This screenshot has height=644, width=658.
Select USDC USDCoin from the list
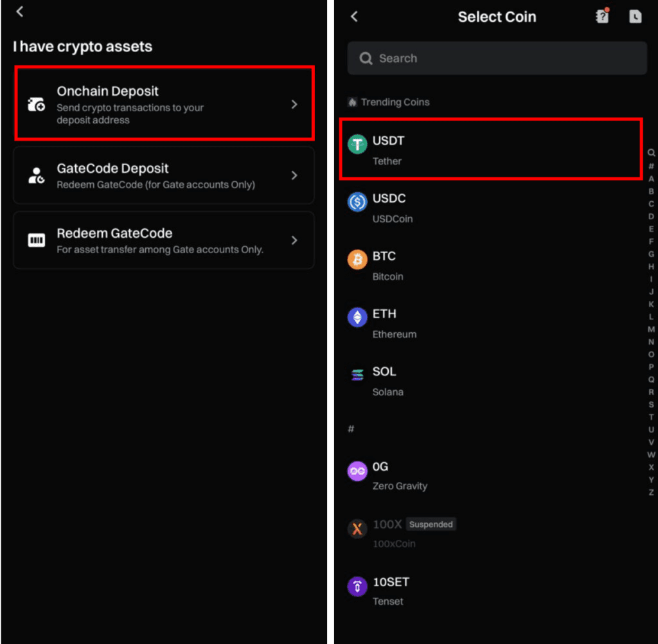(491, 208)
